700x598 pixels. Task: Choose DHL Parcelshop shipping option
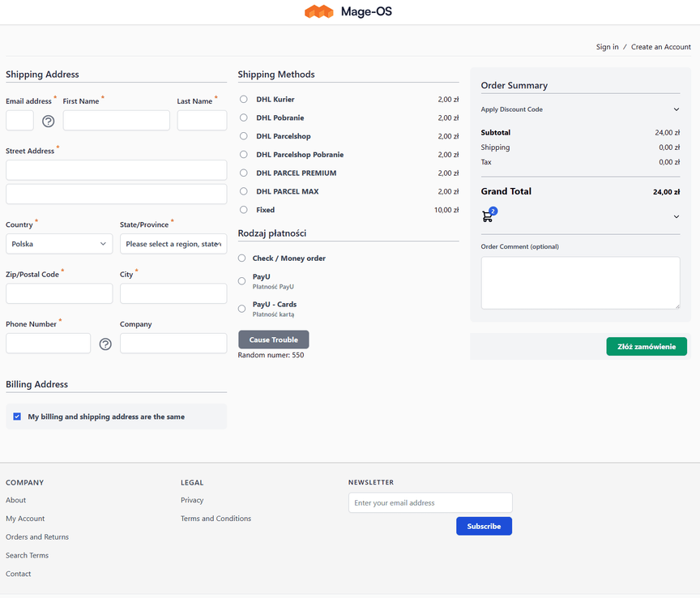(x=243, y=136)
